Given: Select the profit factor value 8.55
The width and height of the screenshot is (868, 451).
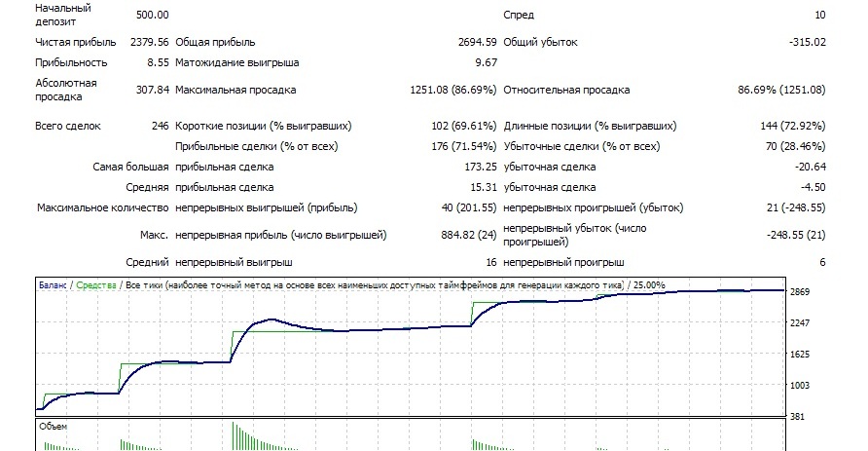Looking at the screenshot, I should pos(158,62).
